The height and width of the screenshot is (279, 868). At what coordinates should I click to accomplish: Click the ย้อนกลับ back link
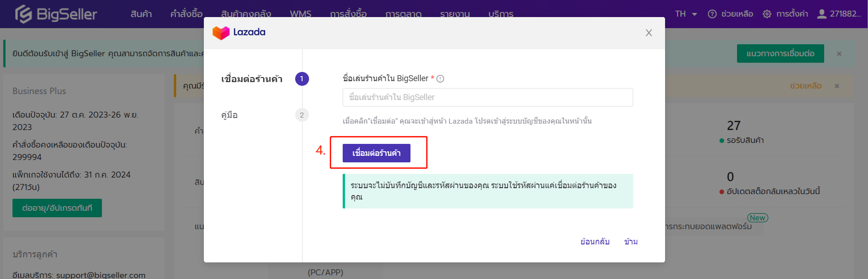pyautogui.click(x=595, y=242)
